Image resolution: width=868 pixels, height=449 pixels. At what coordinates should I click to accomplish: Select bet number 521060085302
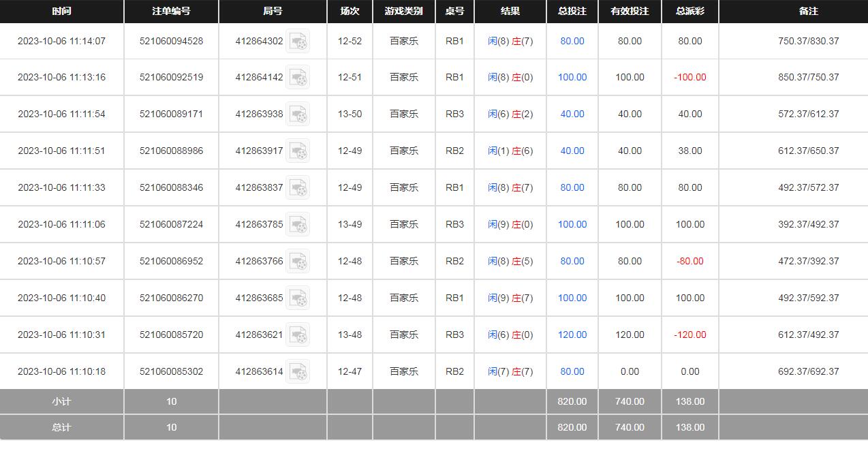(171, 371)
